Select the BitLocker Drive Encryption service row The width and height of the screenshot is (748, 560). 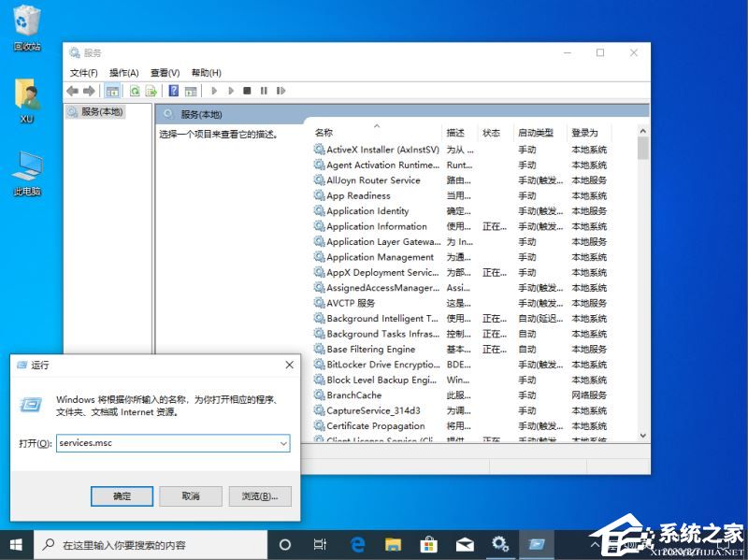tap(381, 365)
